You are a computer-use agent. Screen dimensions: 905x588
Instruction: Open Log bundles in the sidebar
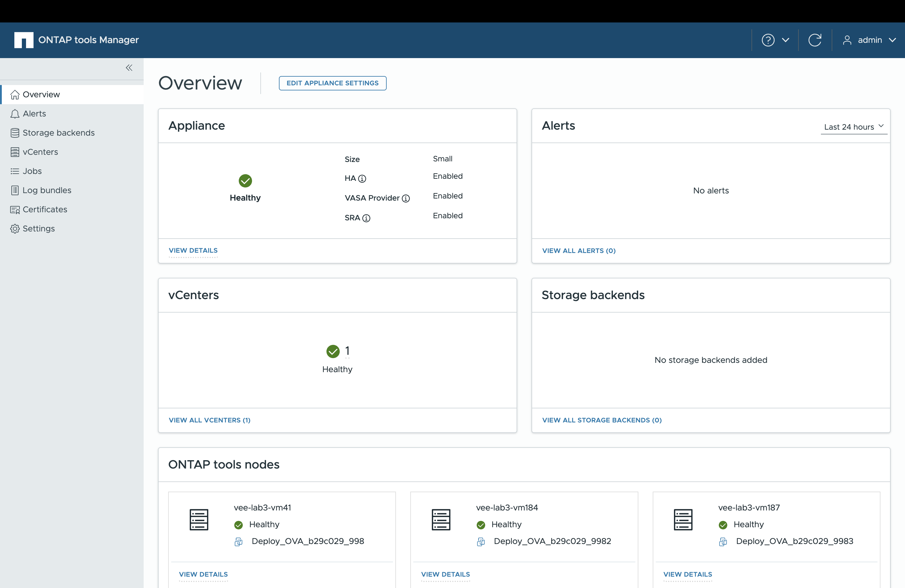[x=47, y=190]
